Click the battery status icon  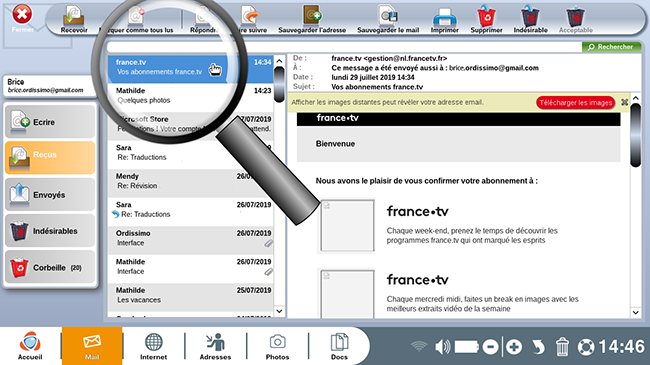pyautogui.click(x=466, y=346)
